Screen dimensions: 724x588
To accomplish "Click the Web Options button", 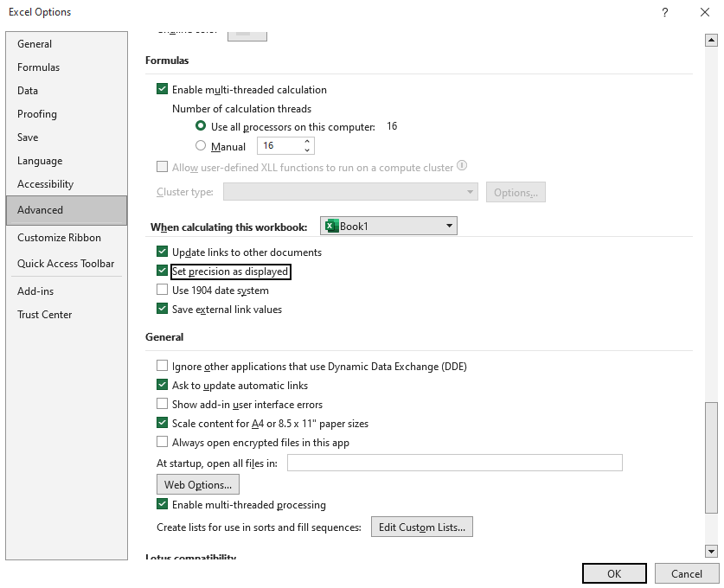I will click(198, 485).
